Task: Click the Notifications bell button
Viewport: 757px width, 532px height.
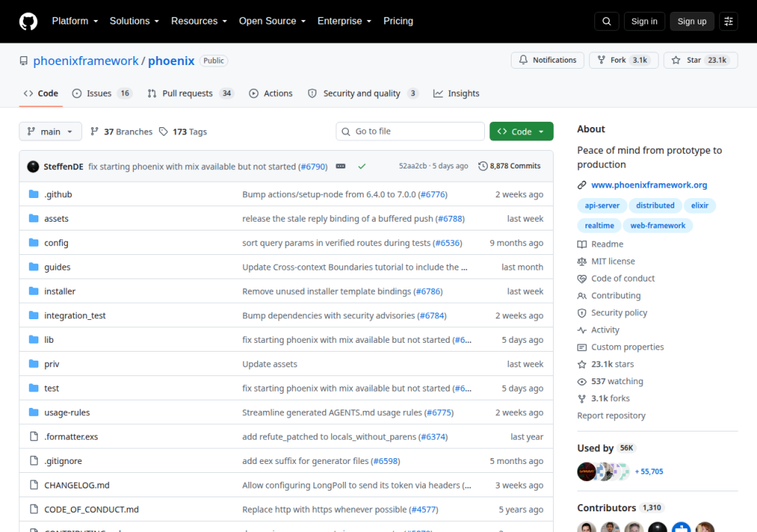Action: tap(548, 60)
